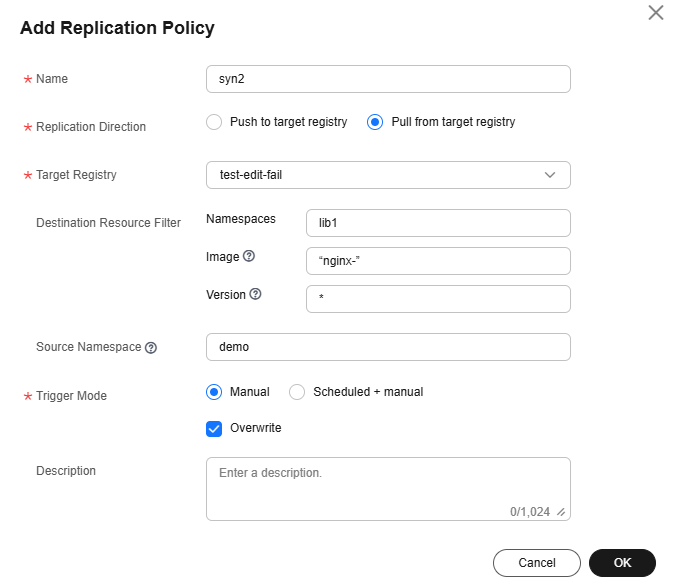Screen dimensions: 679x586
Task: Select Pull from target registry option
Action: (375, 122)
